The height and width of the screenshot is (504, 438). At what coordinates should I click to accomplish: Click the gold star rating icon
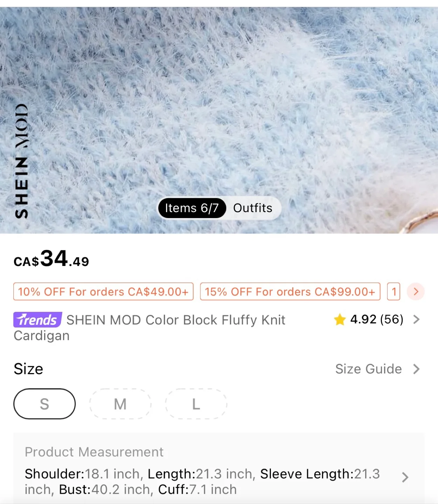click(339, 319)
